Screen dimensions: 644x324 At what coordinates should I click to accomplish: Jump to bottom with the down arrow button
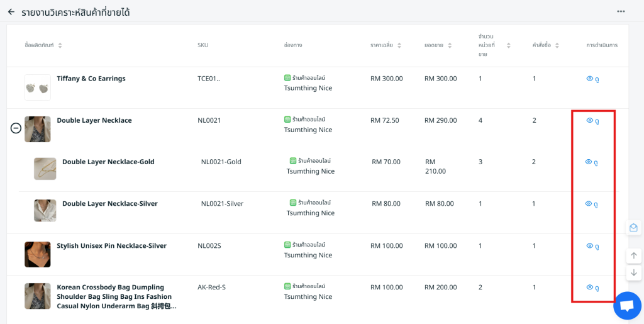pos(633,272)
